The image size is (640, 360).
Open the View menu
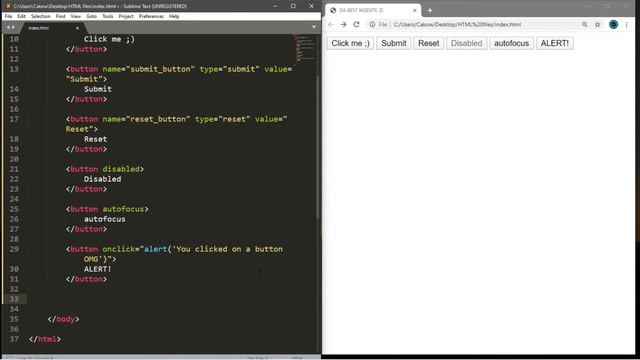pos(76,16)
